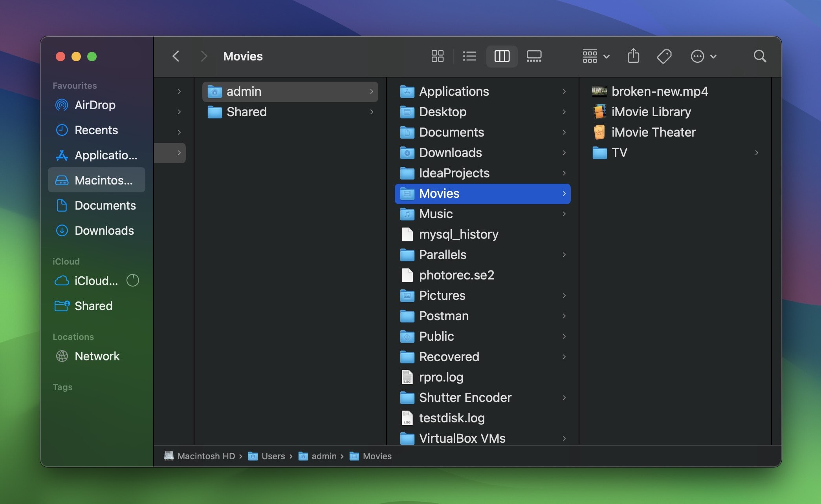Expand the Shared folder
821x504 pixels.
click(370, 111)
